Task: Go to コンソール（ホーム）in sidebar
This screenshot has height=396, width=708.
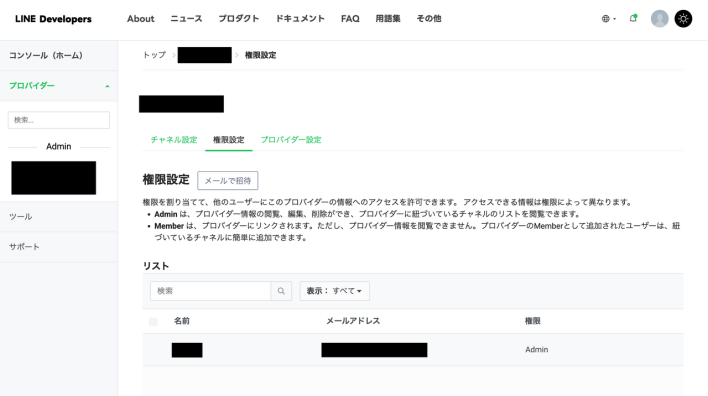Action: pyautogui.click(x=59, y=56)
